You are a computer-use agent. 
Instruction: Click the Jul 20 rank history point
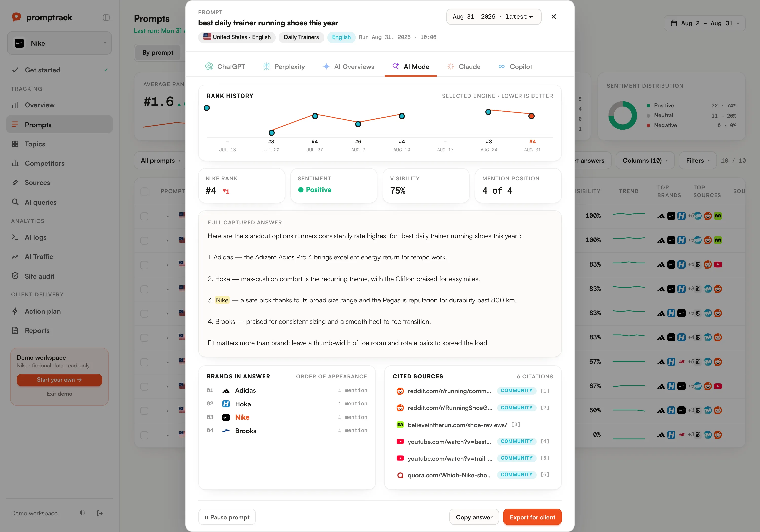[271, 133]
